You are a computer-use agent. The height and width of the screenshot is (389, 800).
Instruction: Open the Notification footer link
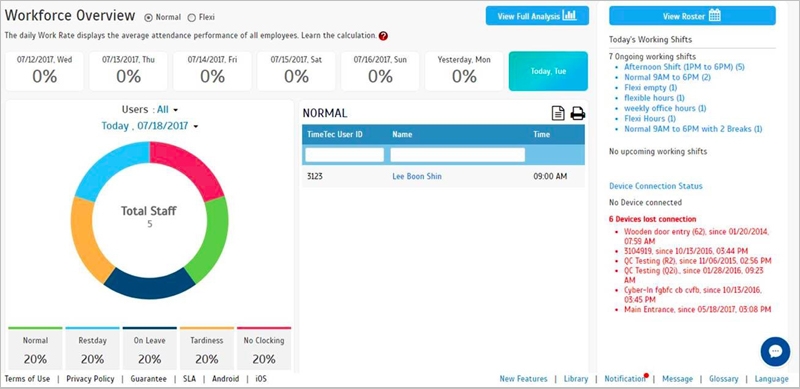point(625,379)
